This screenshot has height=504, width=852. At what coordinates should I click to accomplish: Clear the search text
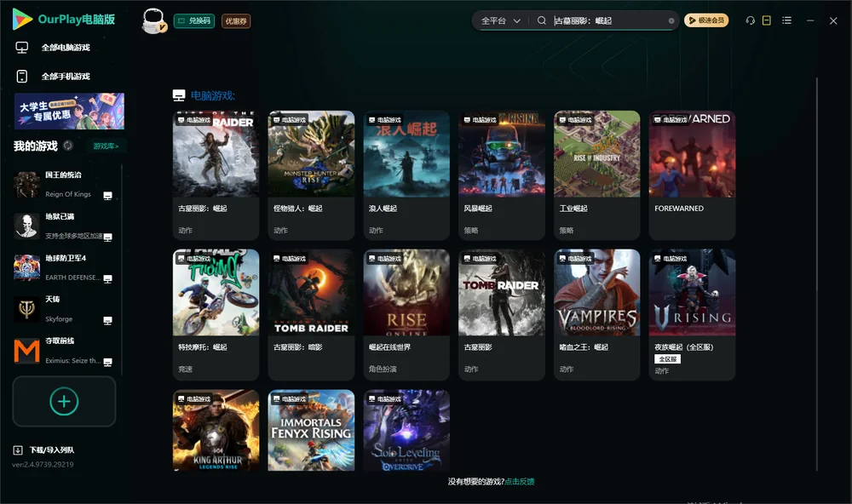(671, 21)
